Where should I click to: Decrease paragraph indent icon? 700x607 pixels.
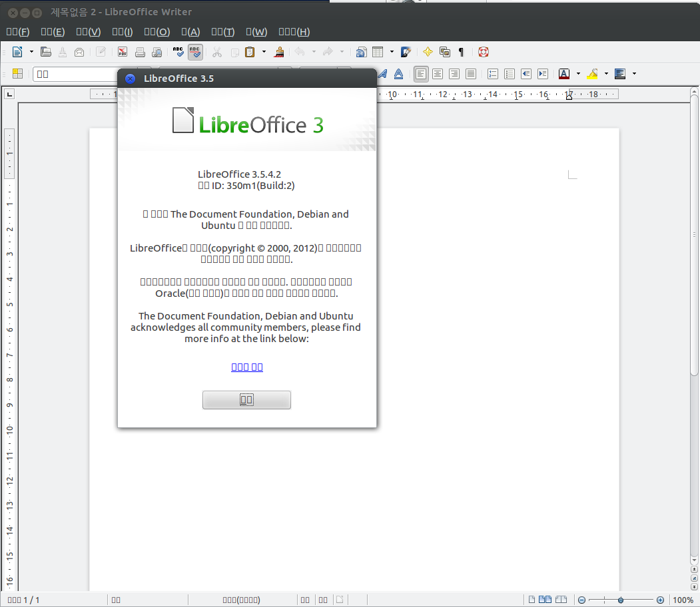(526, 74)
